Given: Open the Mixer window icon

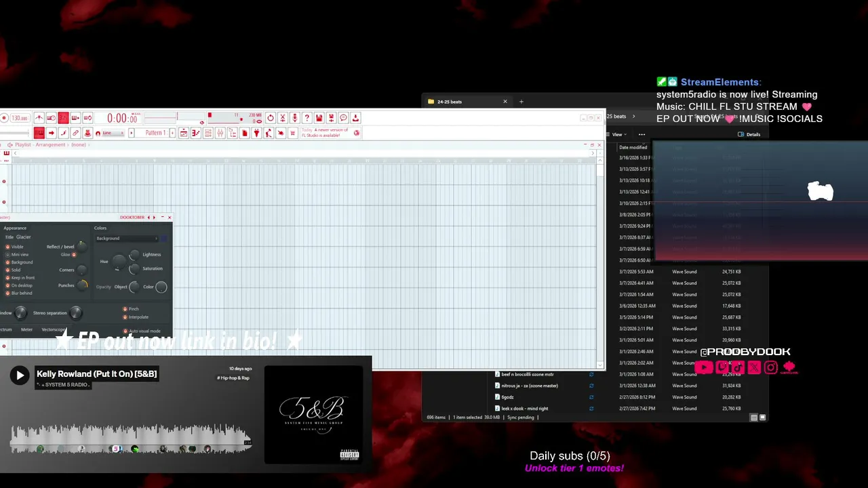Looking at the screenshot, I should pyautogui.click(x=220, y=133).
